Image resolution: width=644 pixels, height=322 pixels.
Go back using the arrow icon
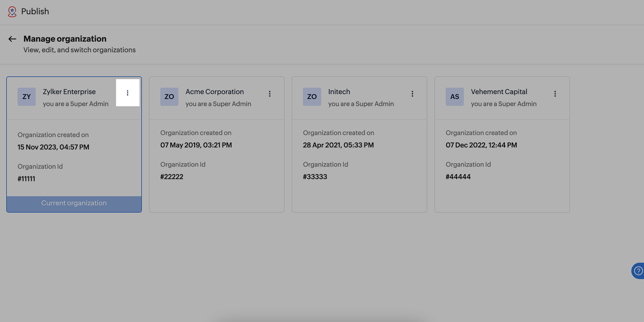(x=12, y=39)
